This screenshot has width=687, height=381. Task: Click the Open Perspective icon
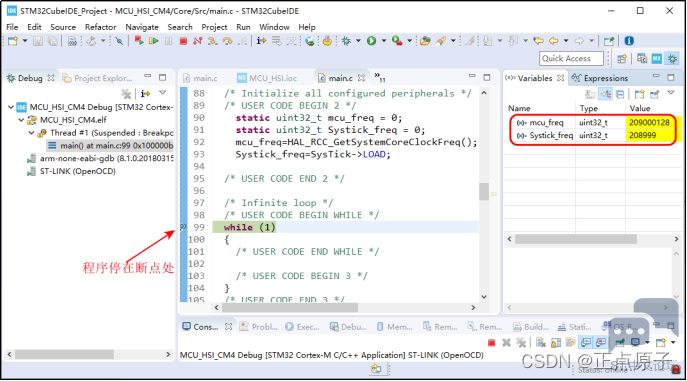[621, 58]
